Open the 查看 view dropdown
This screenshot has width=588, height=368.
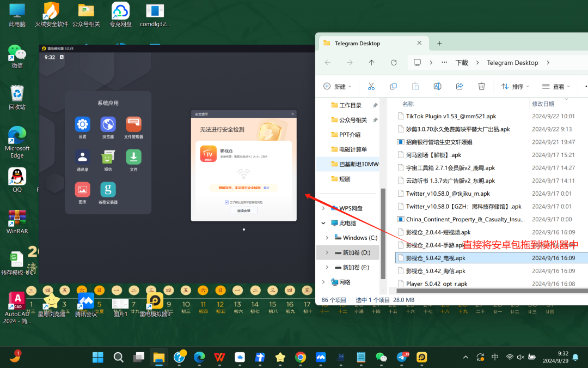556,86
